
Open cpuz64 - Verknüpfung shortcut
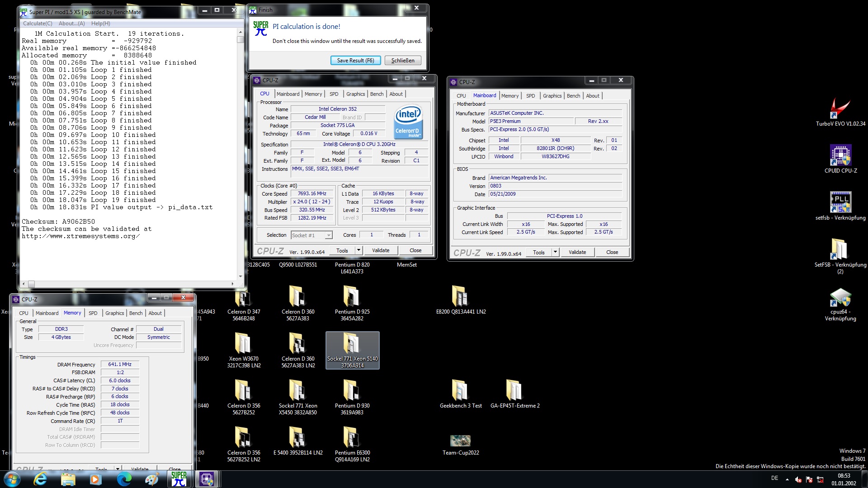pos(840,304)
